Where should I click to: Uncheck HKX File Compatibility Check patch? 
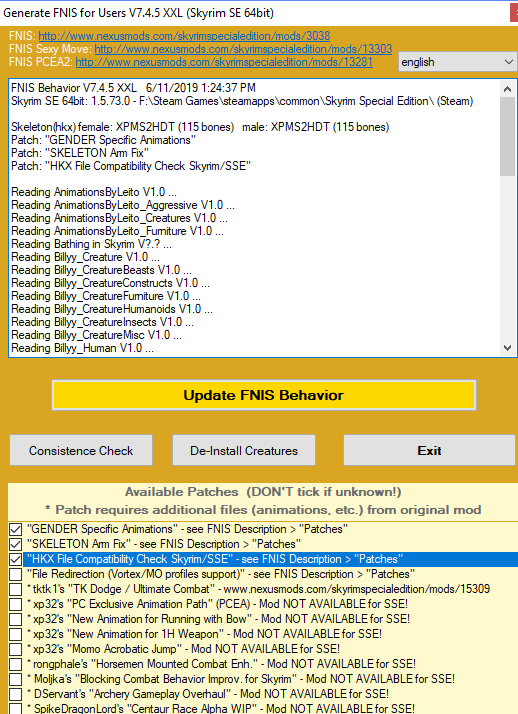point(15,559)
